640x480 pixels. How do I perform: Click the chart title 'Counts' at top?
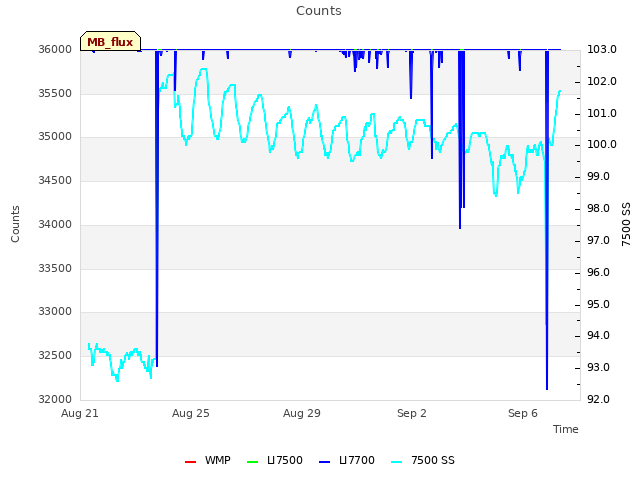pyautogui.click(x=319, y=11)
